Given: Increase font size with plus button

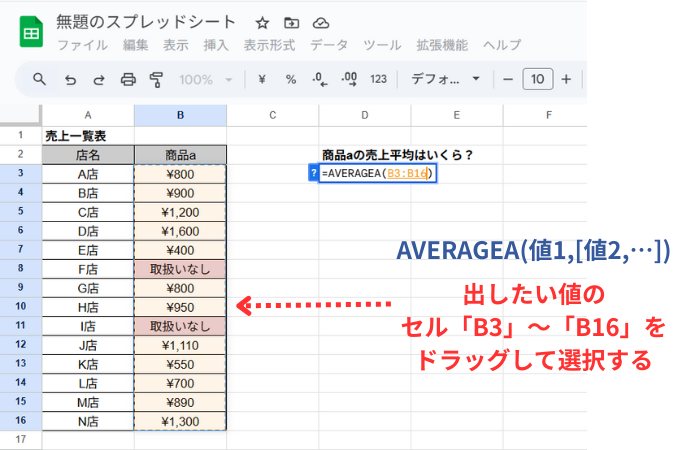Looking at the screenshot, I should tap(566, 79).
